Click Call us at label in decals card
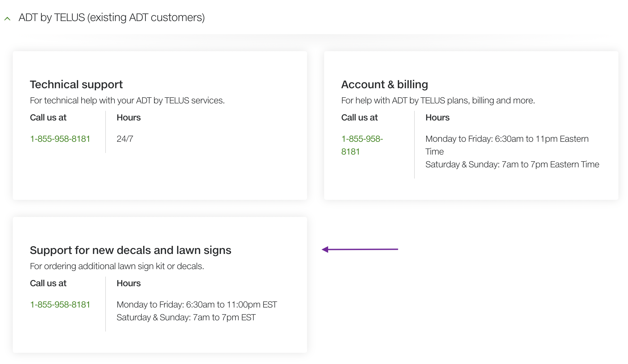 click(x=48, y=283)
